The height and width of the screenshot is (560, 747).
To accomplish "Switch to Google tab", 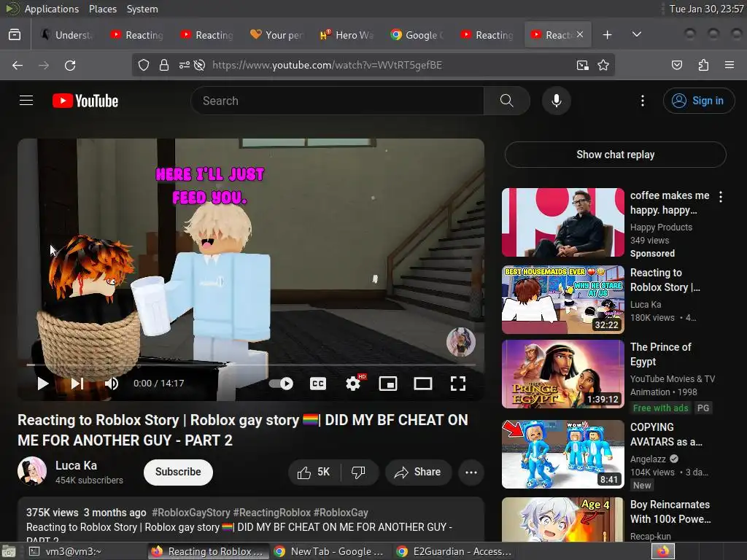I will click(417, 35).
